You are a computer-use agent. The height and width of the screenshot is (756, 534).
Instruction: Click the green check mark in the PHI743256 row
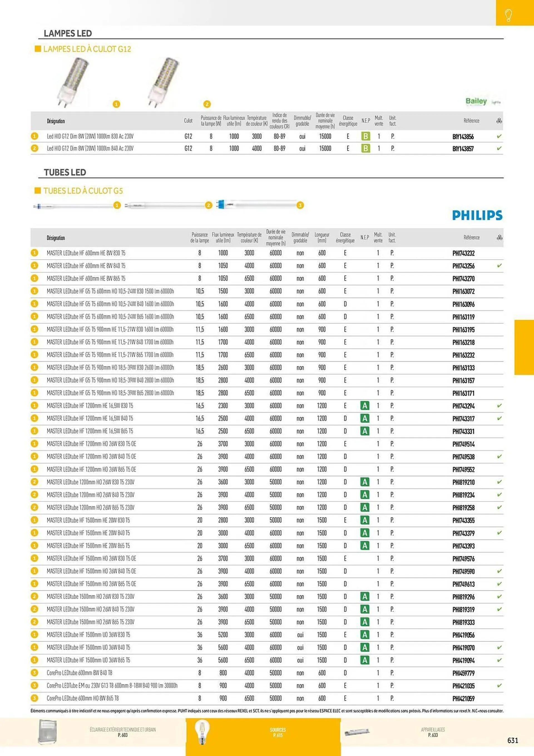(x=500, y=265)
